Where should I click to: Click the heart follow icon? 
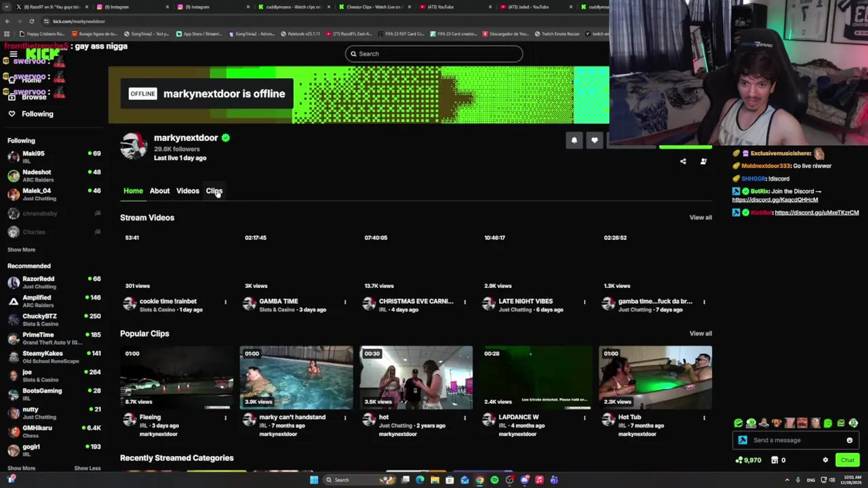click(594, 140)
